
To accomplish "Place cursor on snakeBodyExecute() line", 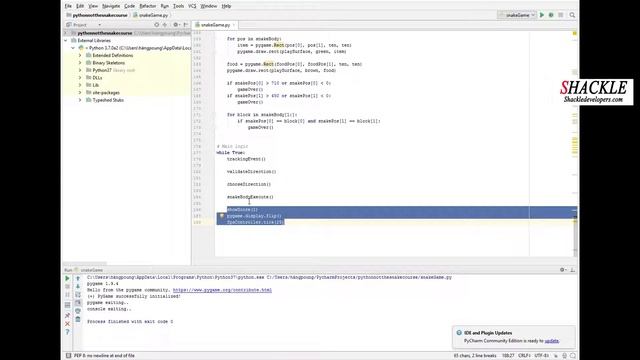I will click(250, 197).
